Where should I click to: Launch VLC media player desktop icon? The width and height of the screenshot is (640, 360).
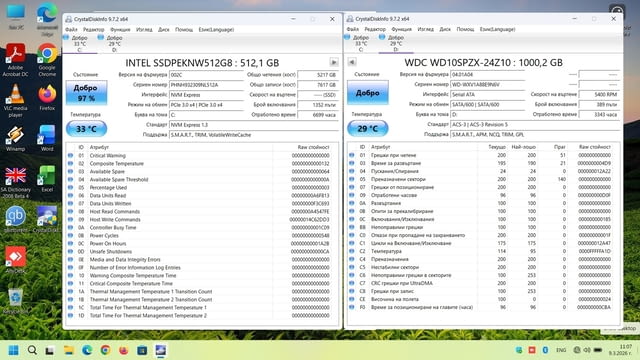[x=16, y=100]
